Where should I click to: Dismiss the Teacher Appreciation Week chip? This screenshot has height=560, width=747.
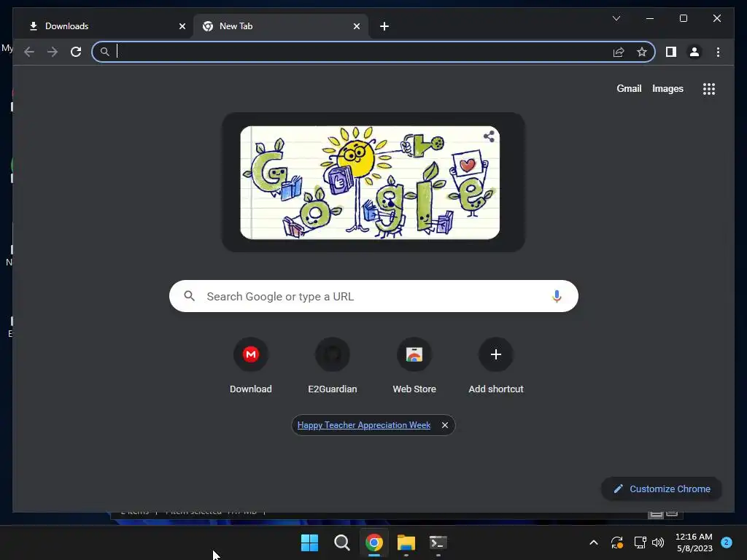[444, 425]
